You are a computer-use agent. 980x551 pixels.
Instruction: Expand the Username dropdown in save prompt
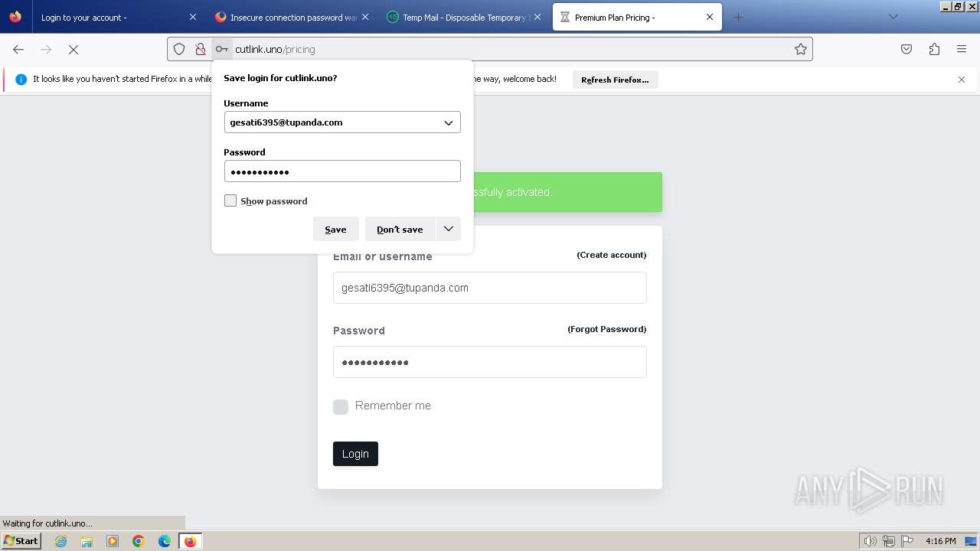click(449, 122)
